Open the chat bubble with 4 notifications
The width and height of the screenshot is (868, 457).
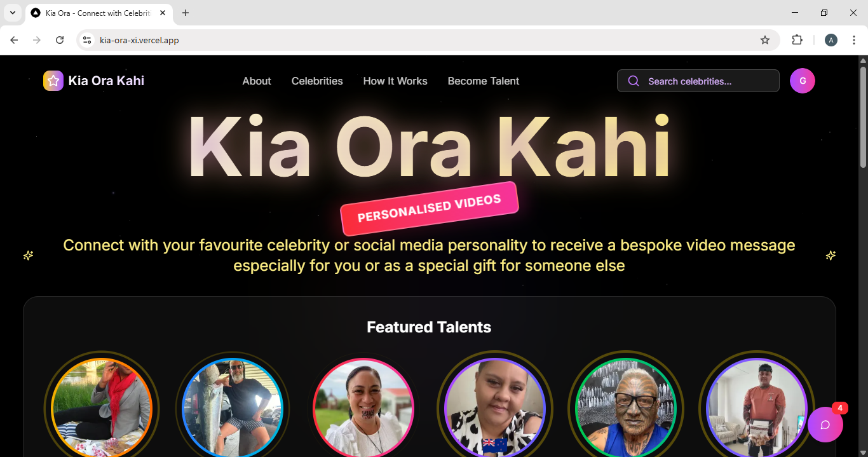[825, 425]
